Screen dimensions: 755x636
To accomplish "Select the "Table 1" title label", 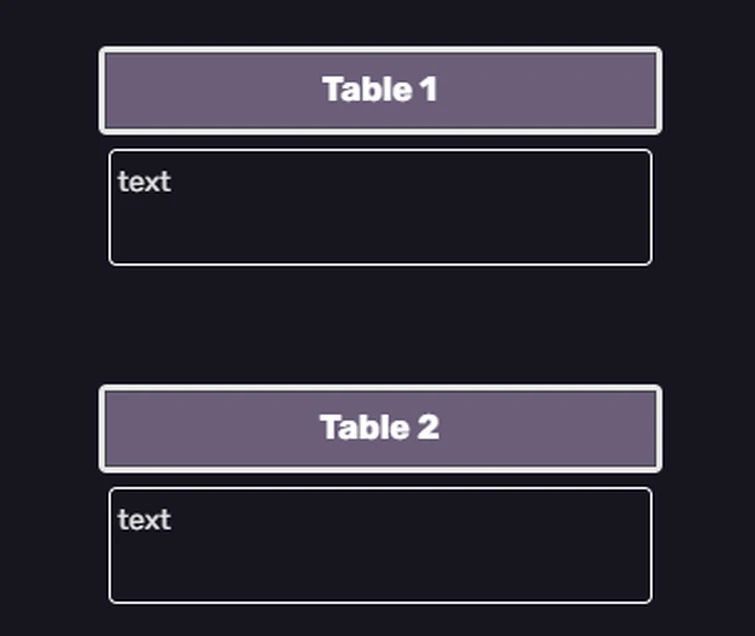I will 380,90.
